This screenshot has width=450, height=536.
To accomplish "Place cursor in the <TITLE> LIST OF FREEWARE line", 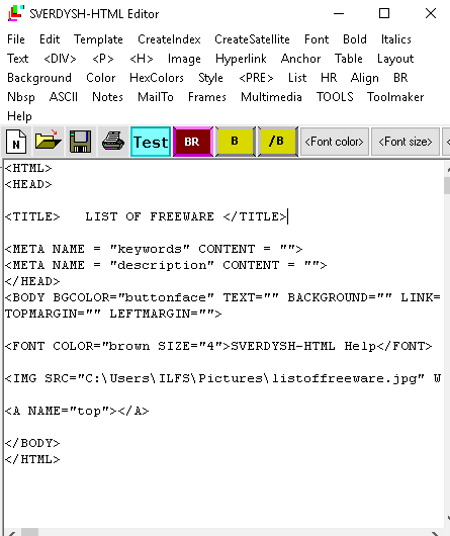I will (145, 217).
